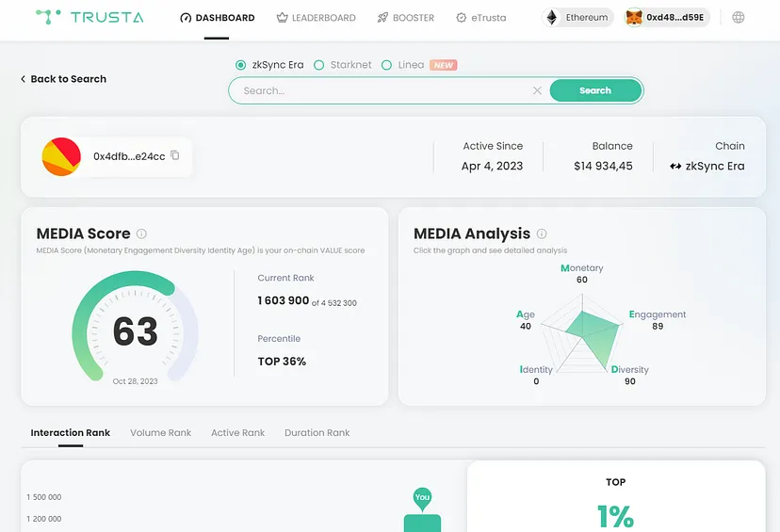Click the wallet avatar pie icon
Viewport: 780px width, 532px height.
pyautogui.click(x=61, y=156)
